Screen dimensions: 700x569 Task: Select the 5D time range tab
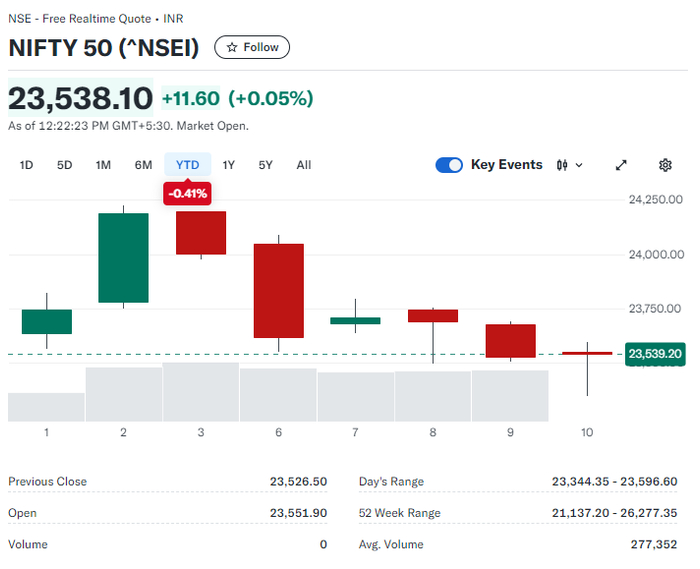pos(64,165)
